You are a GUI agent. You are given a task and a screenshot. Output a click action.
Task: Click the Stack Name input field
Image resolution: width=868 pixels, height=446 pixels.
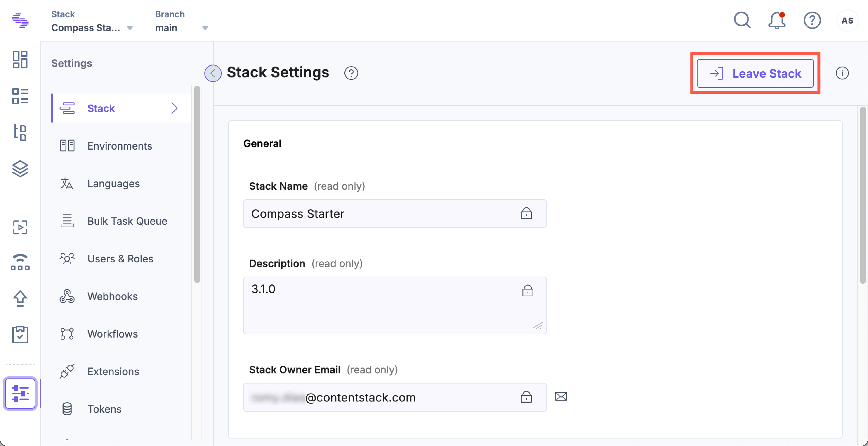coord(395,214)
